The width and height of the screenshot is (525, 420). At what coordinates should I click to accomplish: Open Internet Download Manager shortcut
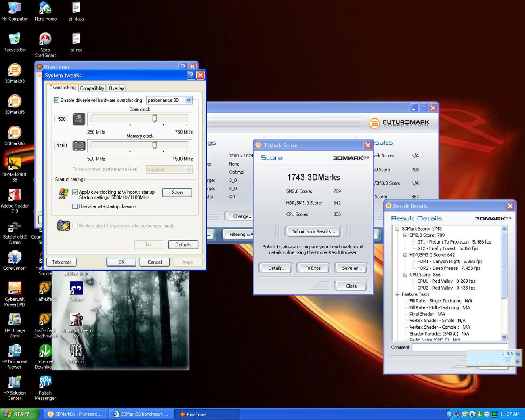point(45,356)
